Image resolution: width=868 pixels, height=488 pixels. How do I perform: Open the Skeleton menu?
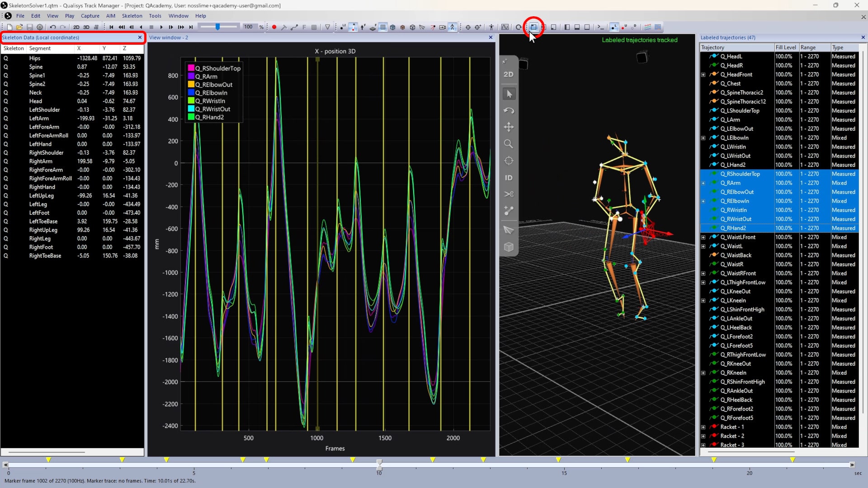(x=132, y=16)
